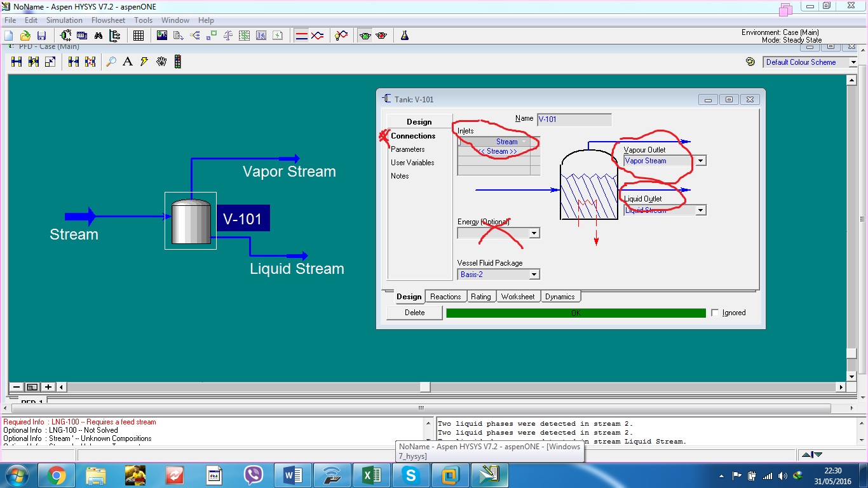Open the Vessel Fluid Package dropdown showing Basis-2

534,274
